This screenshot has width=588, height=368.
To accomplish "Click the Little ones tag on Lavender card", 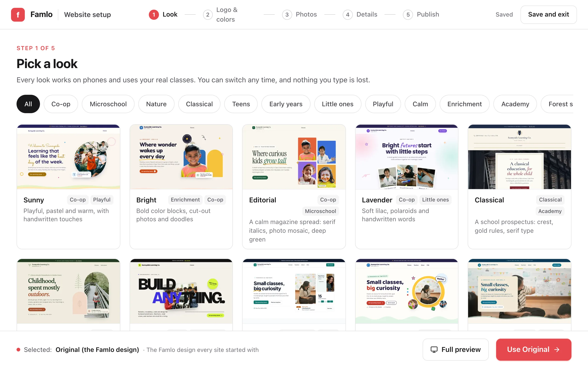I will point(435,200).
